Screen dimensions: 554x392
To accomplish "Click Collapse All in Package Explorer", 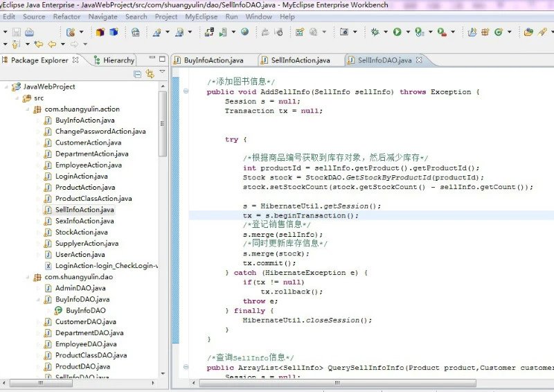I will point(137,74).
